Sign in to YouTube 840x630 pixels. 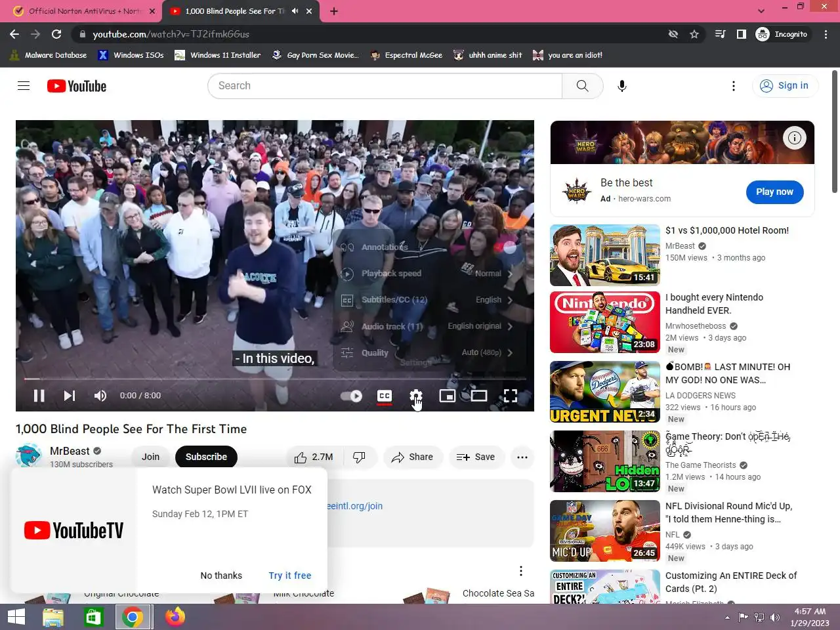(x=785, y=86)
